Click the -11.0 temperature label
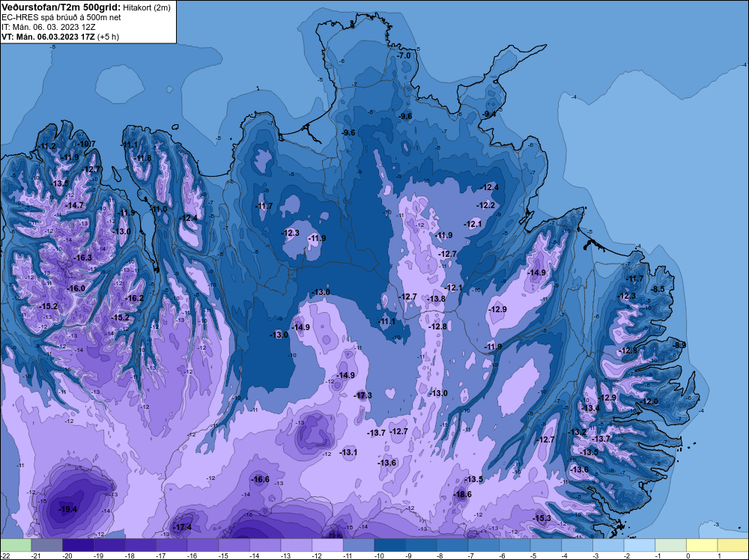The width and height of the screenshot is (749, 560). click(158, 209)
